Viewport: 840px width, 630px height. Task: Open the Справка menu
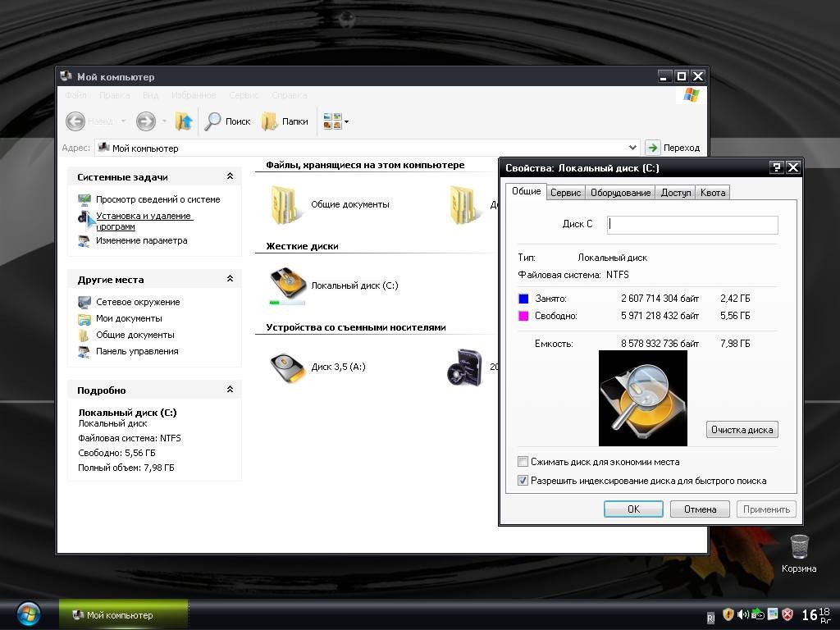click(x=290, y=95)
